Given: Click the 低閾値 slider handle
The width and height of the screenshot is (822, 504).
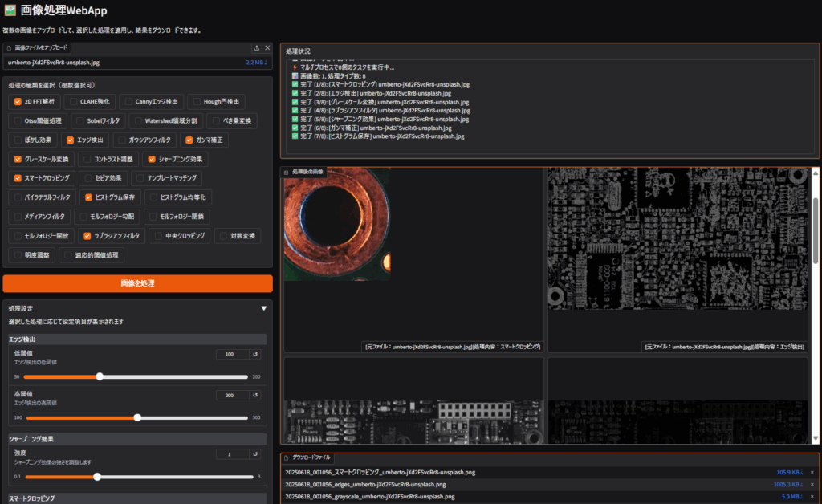Looking at the screenshot, I should click(x=100, y=376).
